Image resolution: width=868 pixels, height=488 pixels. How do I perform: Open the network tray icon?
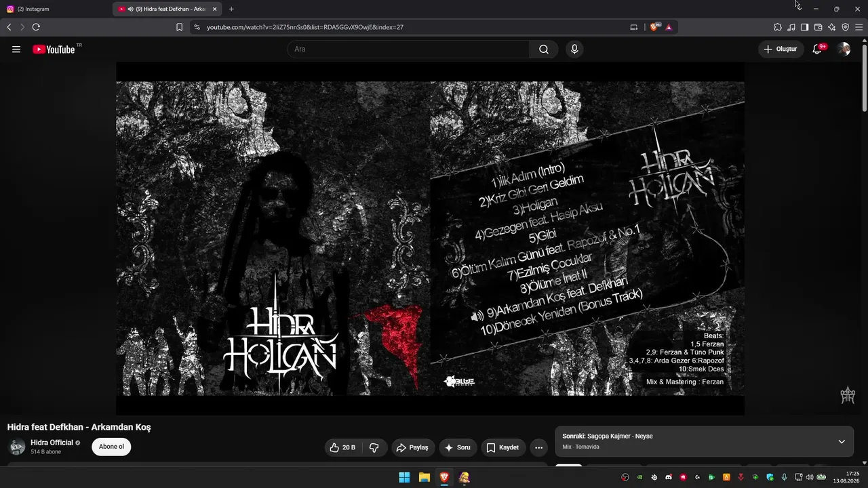(800, 477)
